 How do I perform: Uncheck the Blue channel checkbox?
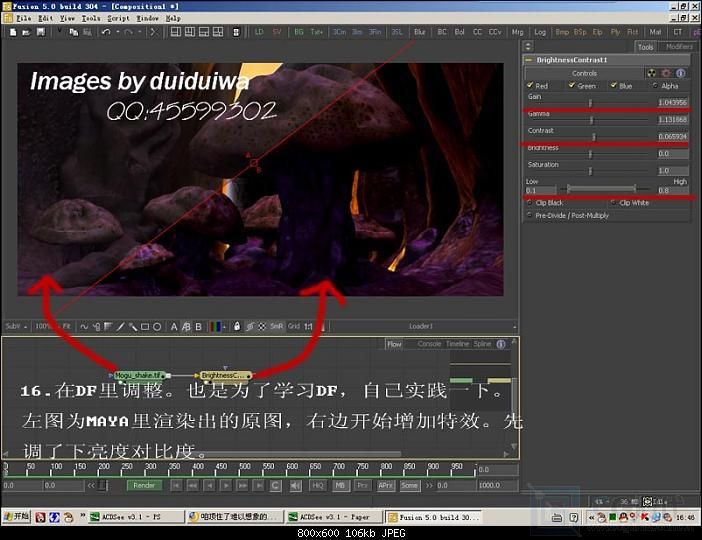(x=614, y=85)
